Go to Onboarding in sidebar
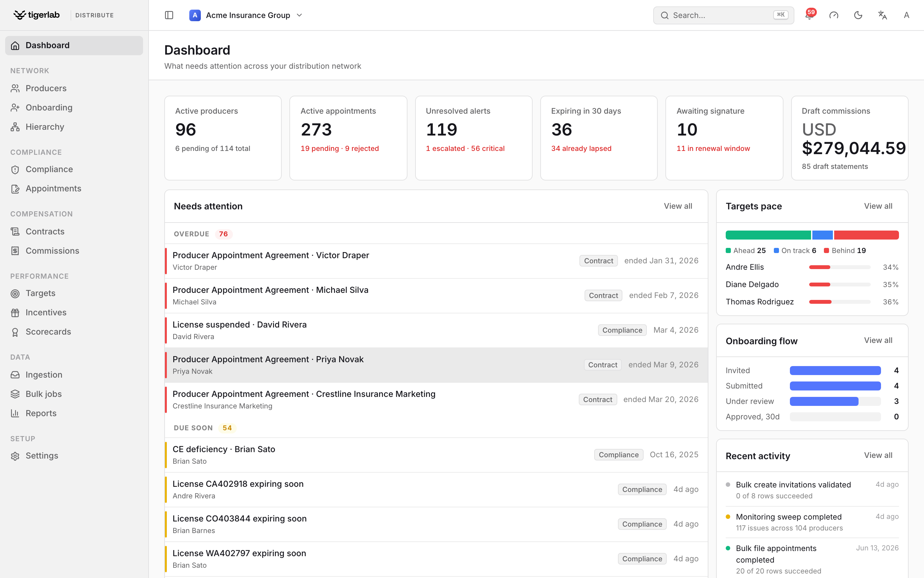Viewport: 924px width, 578px height. tap(74, 108)
